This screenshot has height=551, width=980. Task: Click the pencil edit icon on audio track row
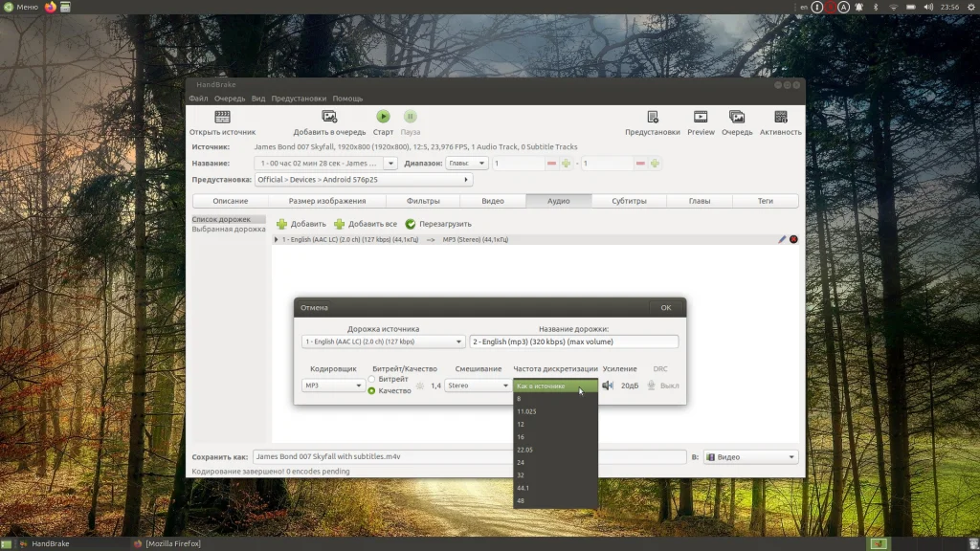[782, 239]
